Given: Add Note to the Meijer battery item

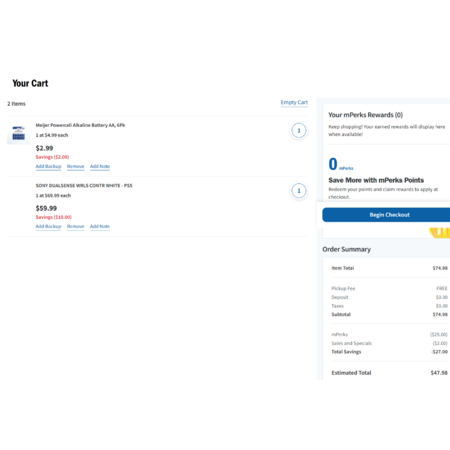Looking at the screenshot, I should click(100, 166).
